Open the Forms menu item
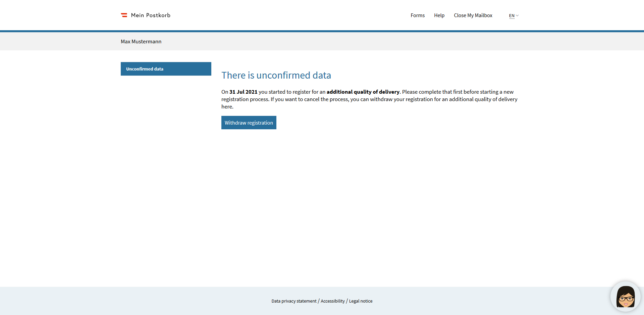 (418, 15)
